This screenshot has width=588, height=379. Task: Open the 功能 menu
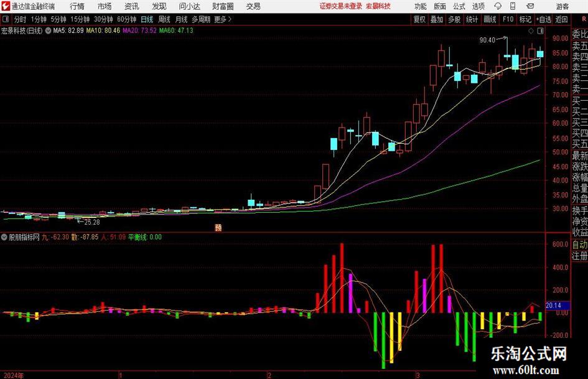(421, 6)
